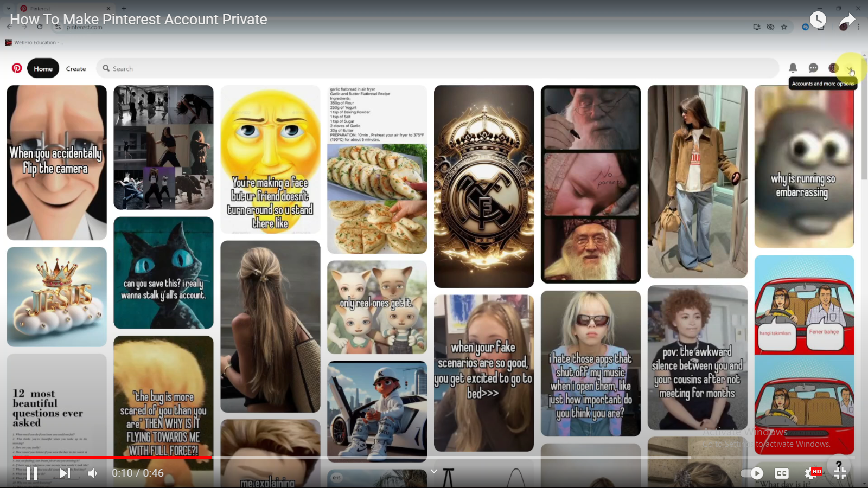Exit fullscreen mode
Screen dimensions: 868x488
tap(840, 473)
